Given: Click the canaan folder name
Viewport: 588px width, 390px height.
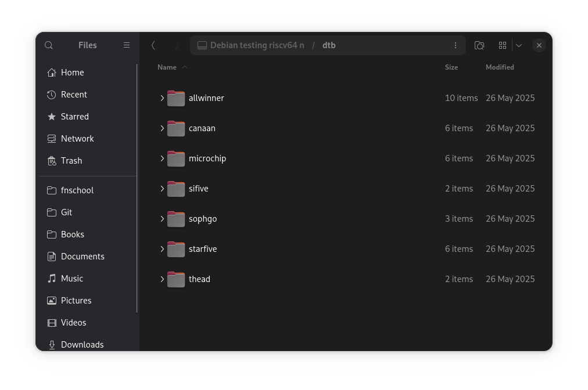Looking at the screenshot, I should click(x=202, y=128).
